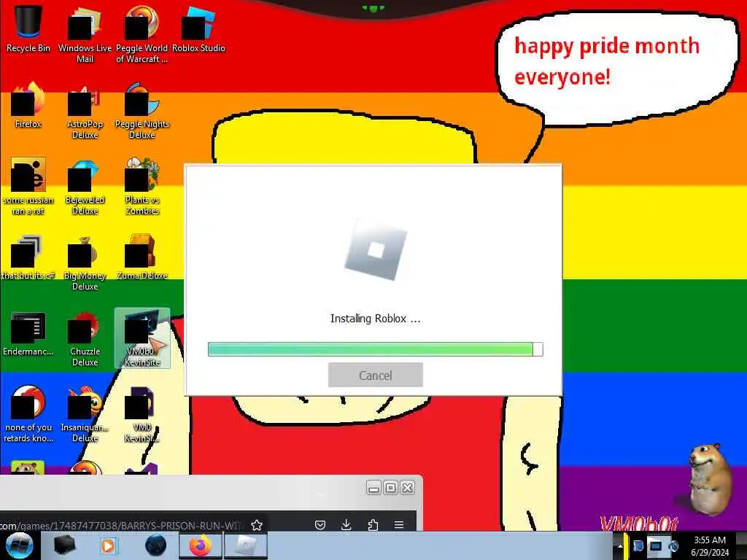Click the Installing Roblox progress bar

point(376,349)
